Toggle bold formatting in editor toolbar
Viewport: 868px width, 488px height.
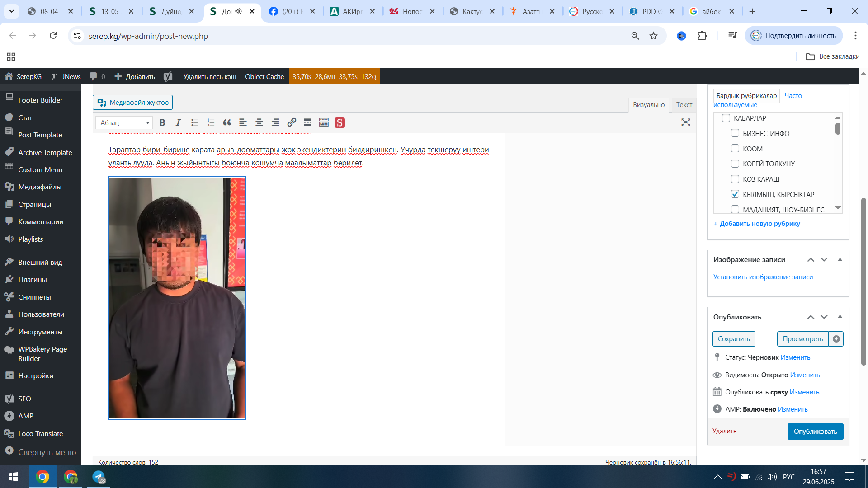click(162, 122)
